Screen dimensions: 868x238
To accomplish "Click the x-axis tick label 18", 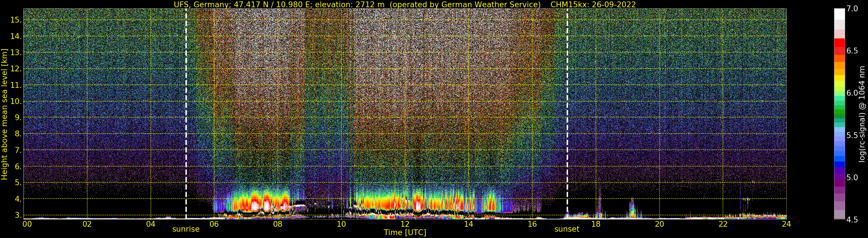I will point(596,224).
